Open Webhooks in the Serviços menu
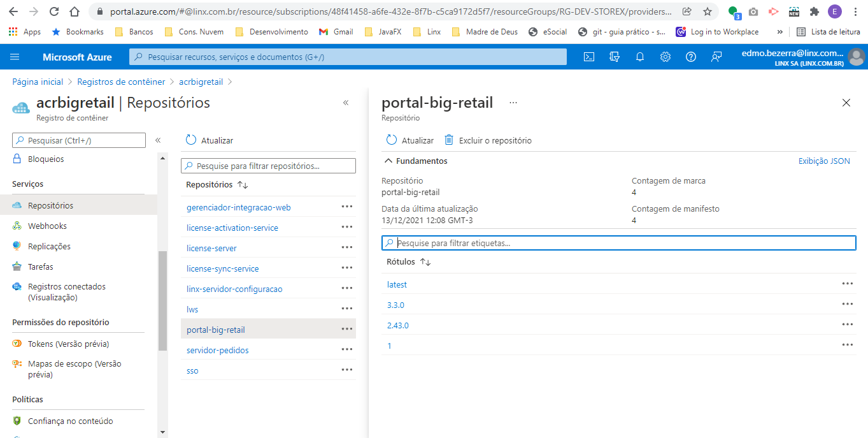Viewport: 868px width, 438px height. click(47, 226)
